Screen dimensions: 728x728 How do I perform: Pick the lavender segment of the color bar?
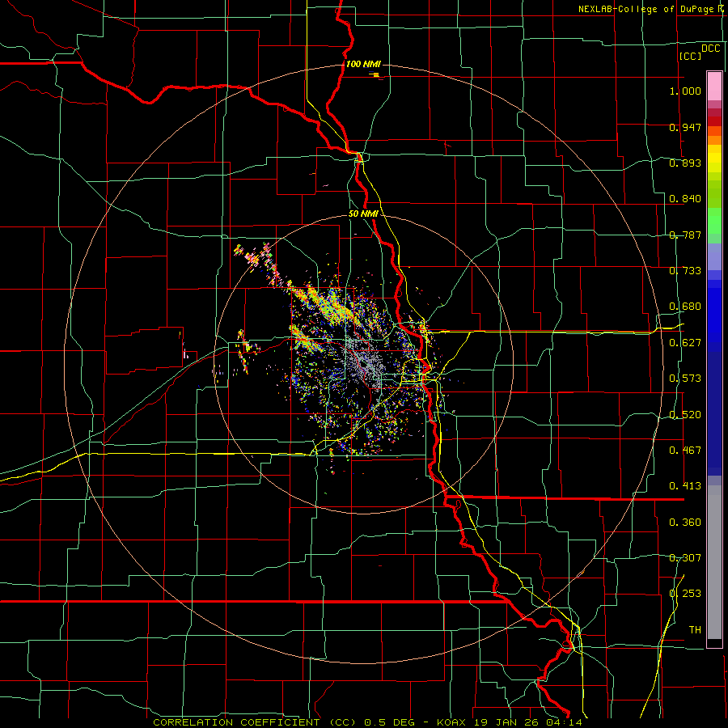point(714,256)
